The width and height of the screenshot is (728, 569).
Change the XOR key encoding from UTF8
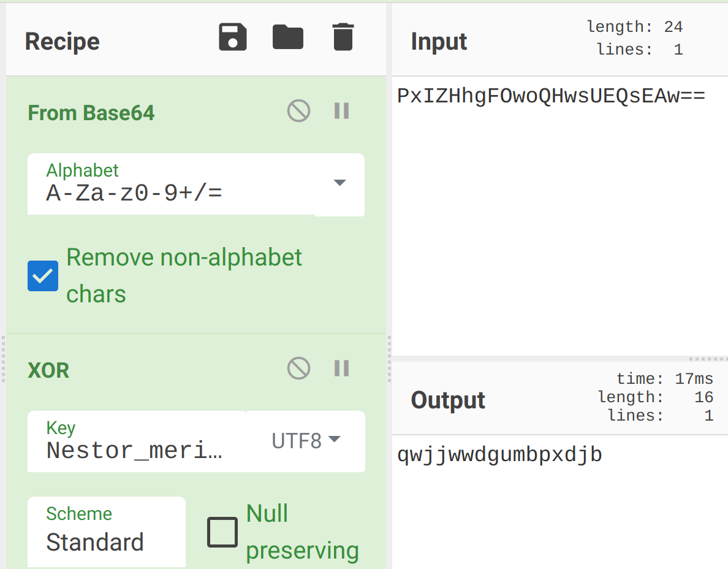click(x=306, y=441)
